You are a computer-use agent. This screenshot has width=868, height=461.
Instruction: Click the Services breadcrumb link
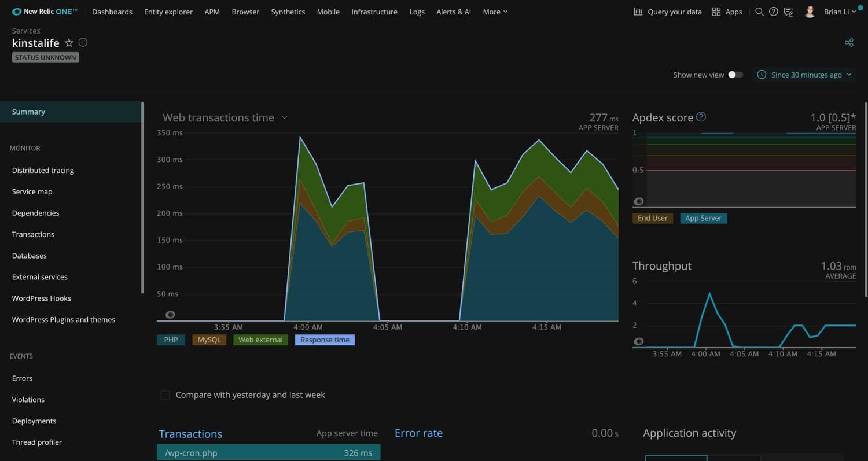26,31
